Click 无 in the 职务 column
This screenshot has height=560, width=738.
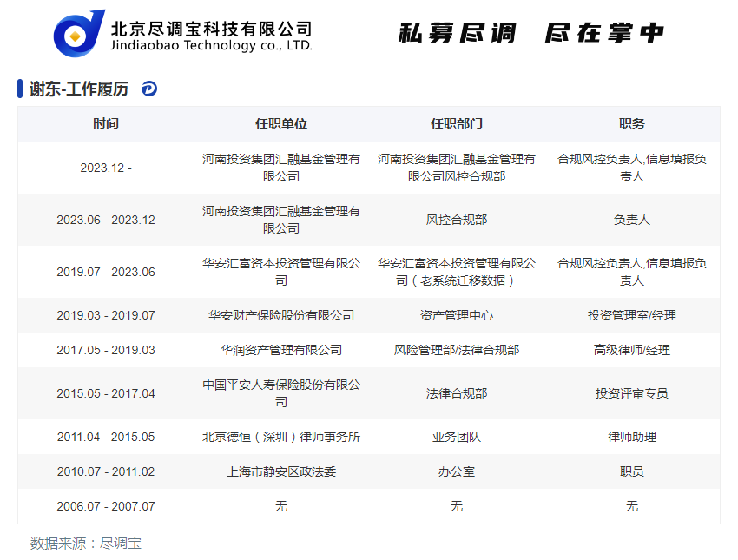coord(631,506)
